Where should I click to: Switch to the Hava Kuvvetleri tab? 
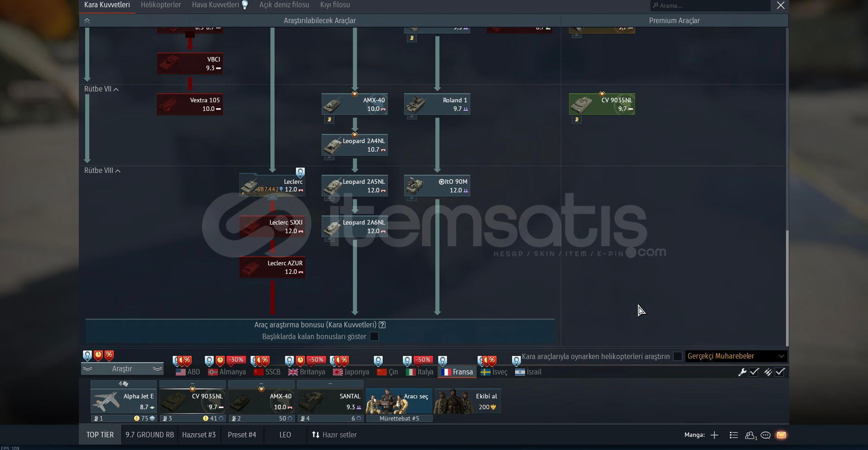[215, 5]
